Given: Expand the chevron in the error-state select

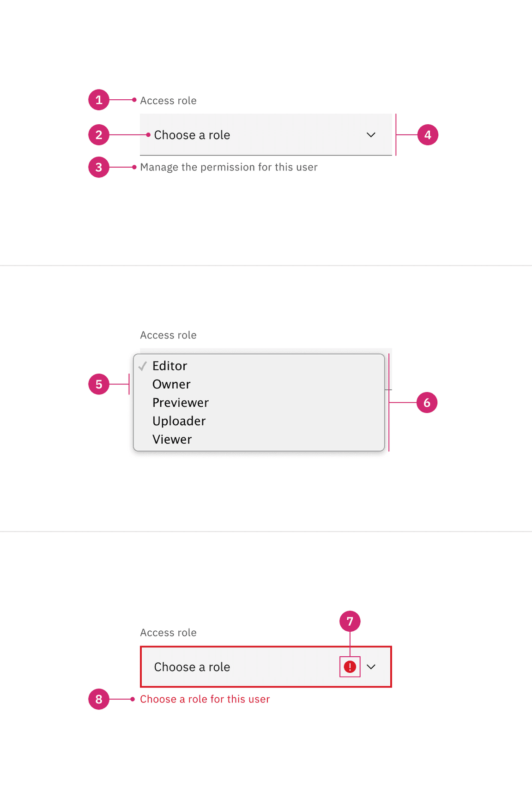Looking at the screenshot, I should tap(371, 667).
